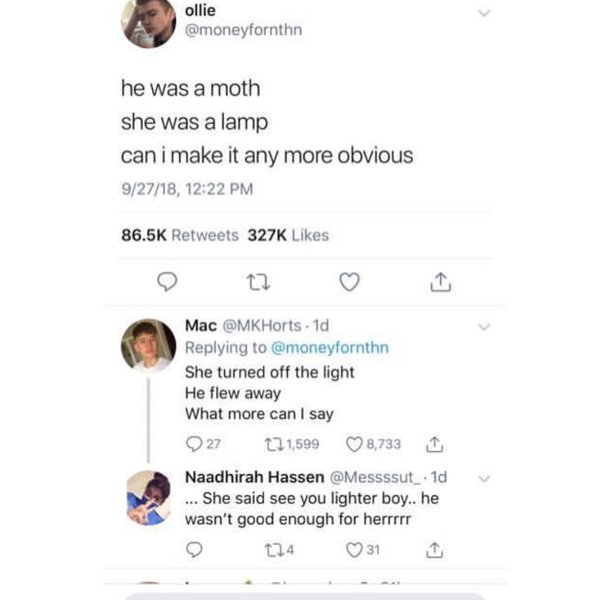This screenshot has width=600, height=600.
Task: Retweet ollie's main tweet
Action: (257, 284)
